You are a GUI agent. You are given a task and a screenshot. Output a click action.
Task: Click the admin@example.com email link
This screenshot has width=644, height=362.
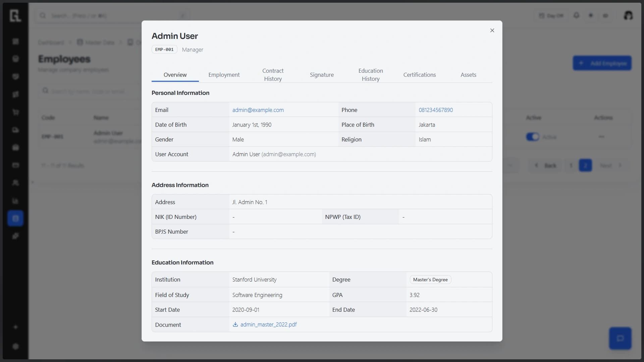click(x=258, y=110)
